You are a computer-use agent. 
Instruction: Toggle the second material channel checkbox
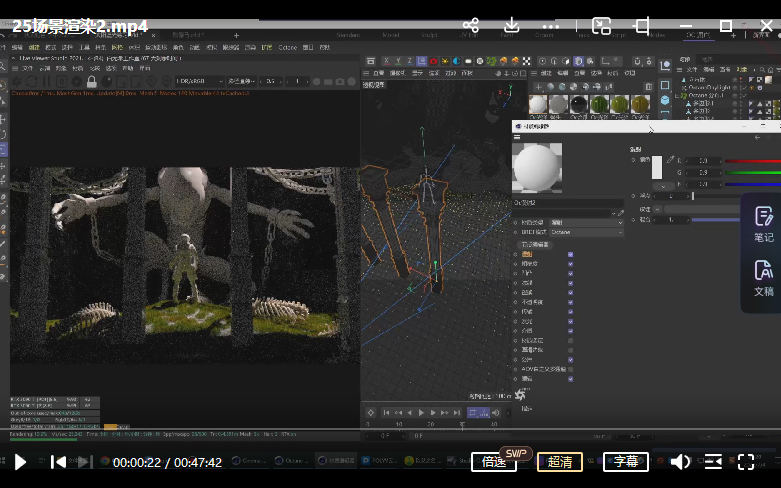(x=571, y=264)
